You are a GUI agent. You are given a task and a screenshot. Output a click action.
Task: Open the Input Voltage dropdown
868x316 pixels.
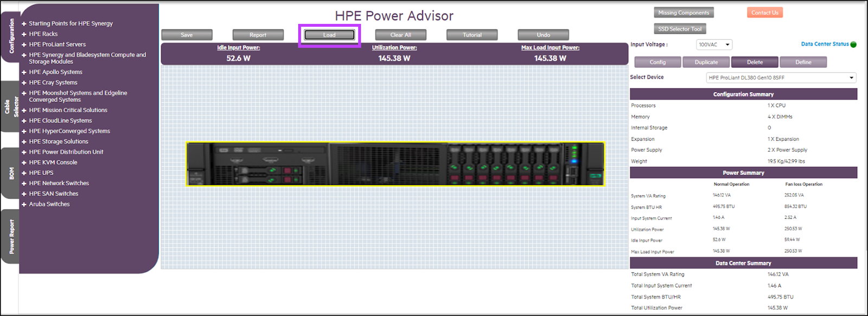pyautogui.click(x=714, y=44)
